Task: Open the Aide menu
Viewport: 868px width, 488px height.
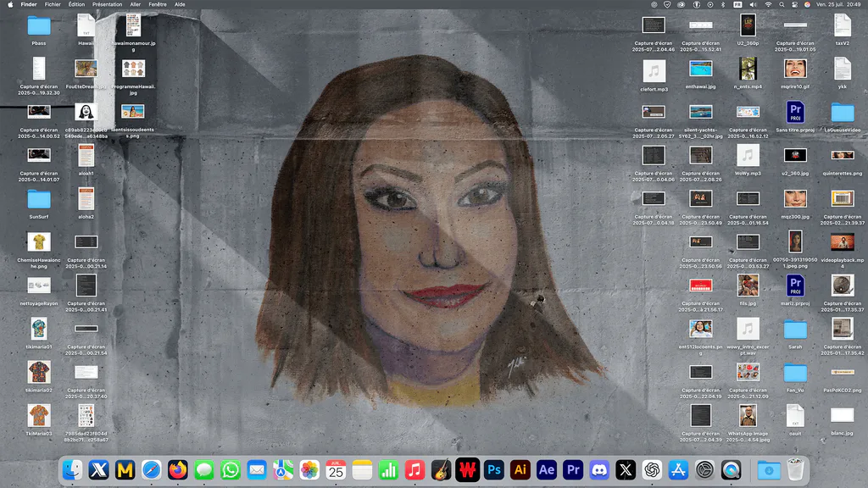Action: click(x=180, y=4)
